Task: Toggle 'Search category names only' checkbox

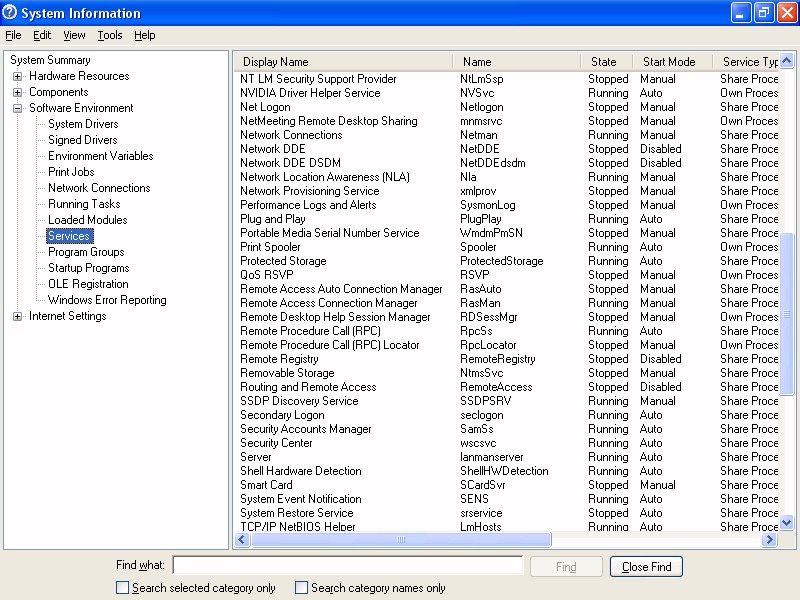Action: coord(302,588)
